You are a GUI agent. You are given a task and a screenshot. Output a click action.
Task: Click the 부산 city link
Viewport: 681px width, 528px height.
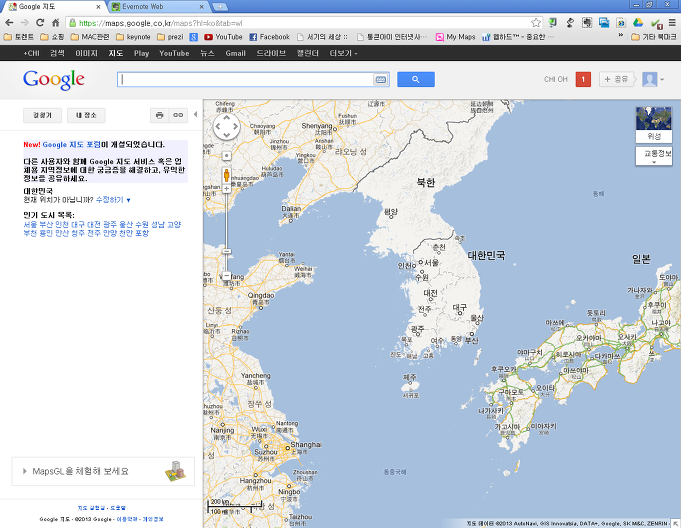[46, 224]
